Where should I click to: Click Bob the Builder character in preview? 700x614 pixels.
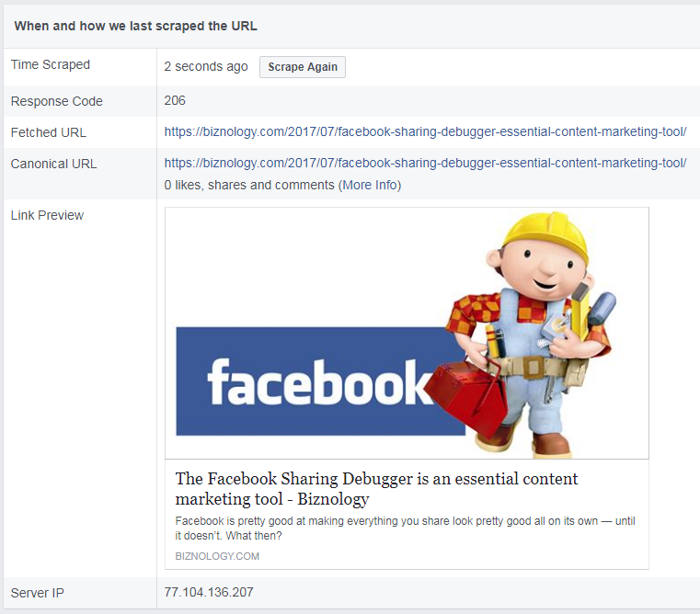534,331
